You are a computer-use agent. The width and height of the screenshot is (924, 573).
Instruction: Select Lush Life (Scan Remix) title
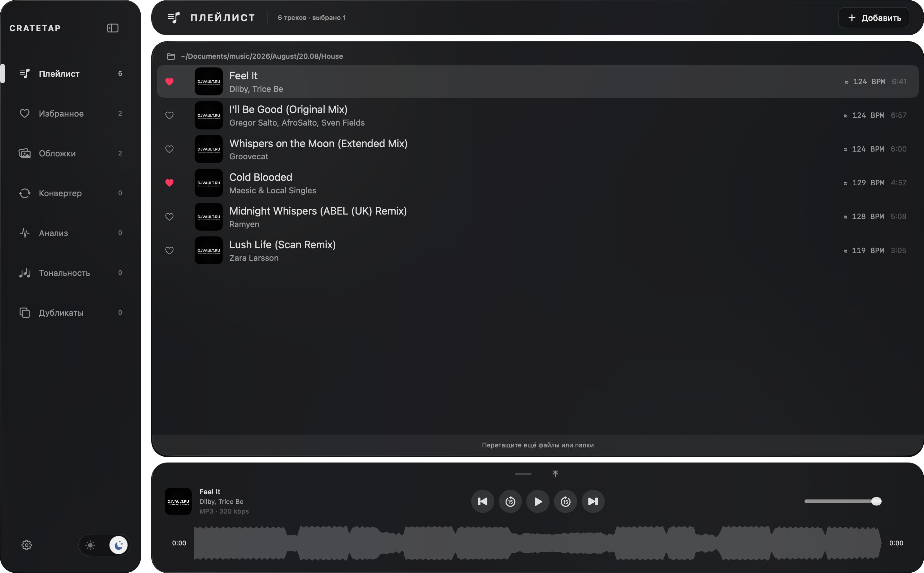click(x=282, y=244)
